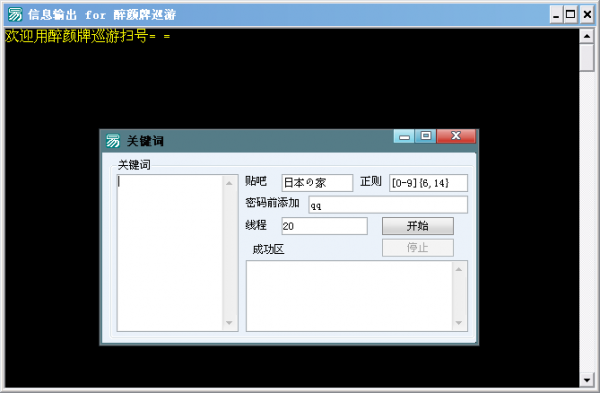Click inside the 成功区 results box

pos(349,296)
